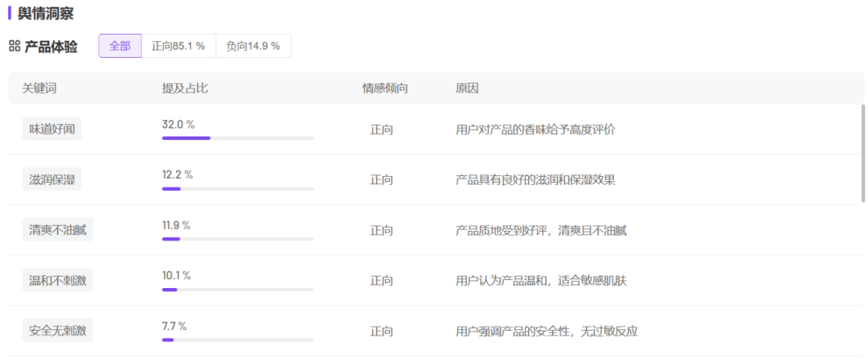
Task: Click the 产品体验 grid icon
Action: 14,46
